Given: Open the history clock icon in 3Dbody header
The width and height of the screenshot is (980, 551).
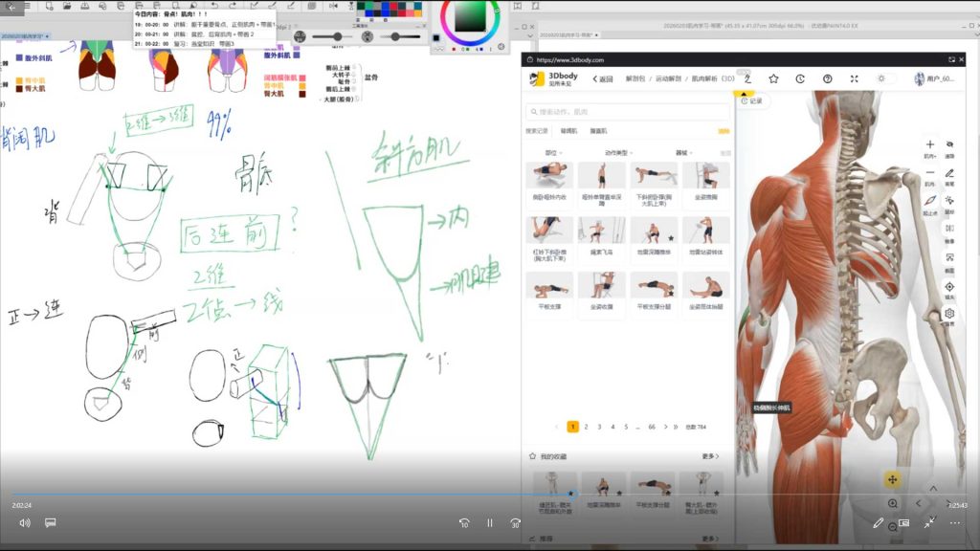Looking at the screenshot, I should pyautogui.click(x=800, y=78).
